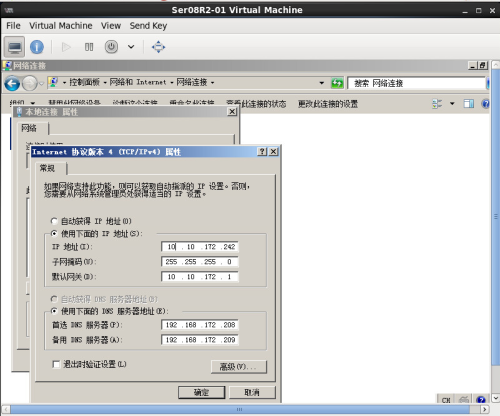Toggle 退出时验证设置 checkbox

pyautogui.click(x=56, y=364)
